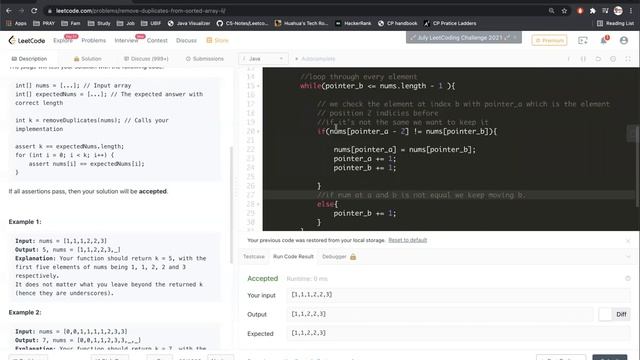
Task: Open the Java language dropdown
Action: pyautogui.click(x=263, y=59)
